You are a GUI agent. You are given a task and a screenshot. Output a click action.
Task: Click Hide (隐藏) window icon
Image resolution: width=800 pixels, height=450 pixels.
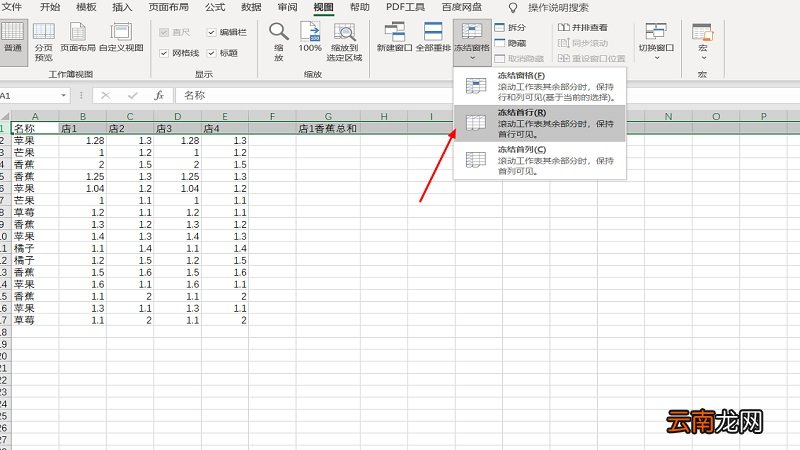click(x=499, y=43)
